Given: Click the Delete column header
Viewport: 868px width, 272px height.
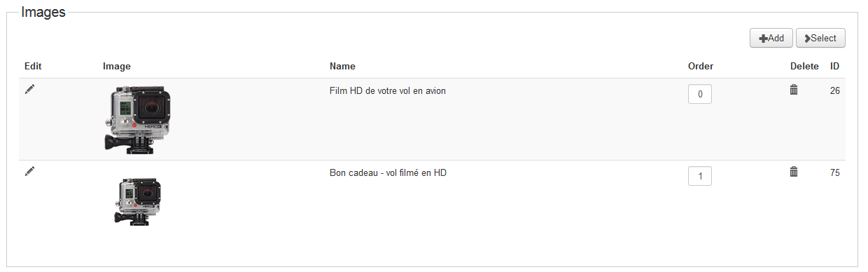Looking at the screenshot, I should point(804,67).
